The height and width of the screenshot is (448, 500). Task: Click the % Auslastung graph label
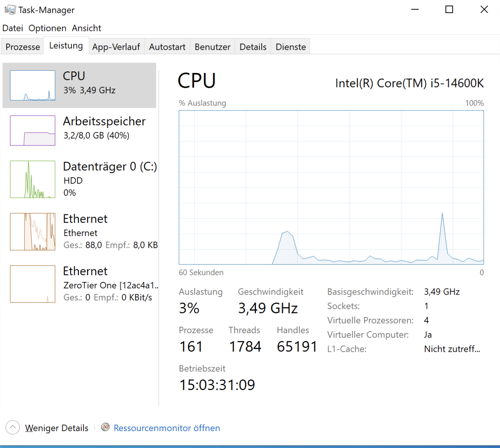click(x=202, y=103)
